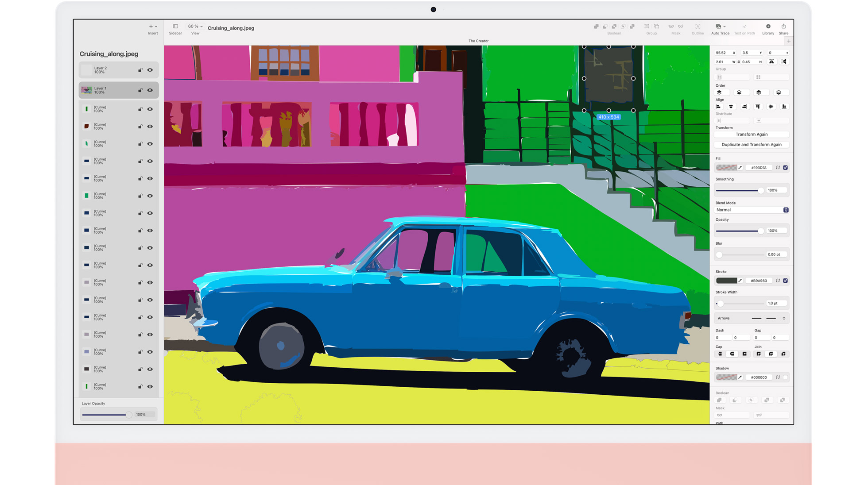
Task: Open the Library from toolbar
Action: [768, 27]
